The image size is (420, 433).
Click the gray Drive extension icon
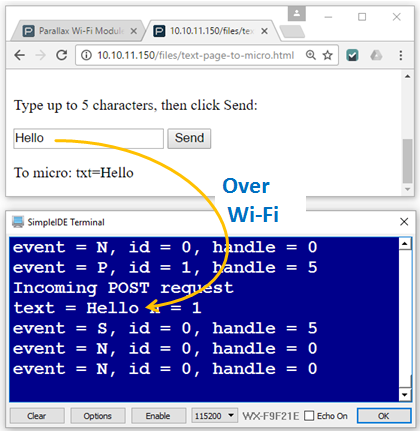[x=376, y=55]
